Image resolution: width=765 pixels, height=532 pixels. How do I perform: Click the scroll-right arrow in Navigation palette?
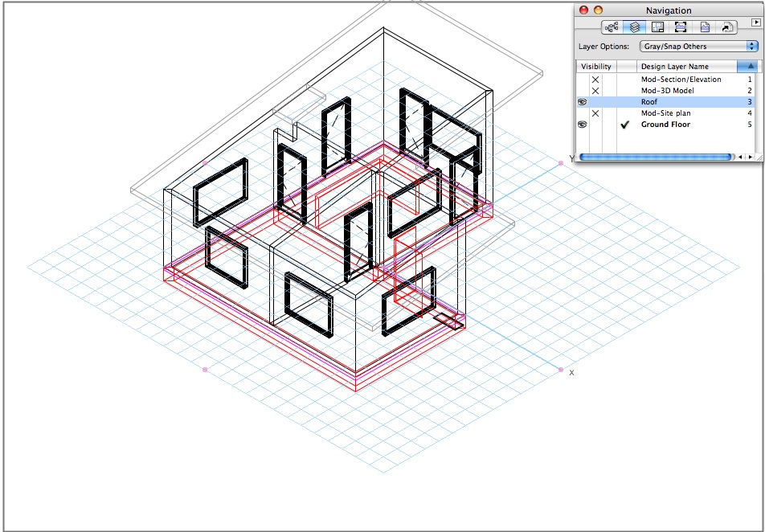[750, 158]
